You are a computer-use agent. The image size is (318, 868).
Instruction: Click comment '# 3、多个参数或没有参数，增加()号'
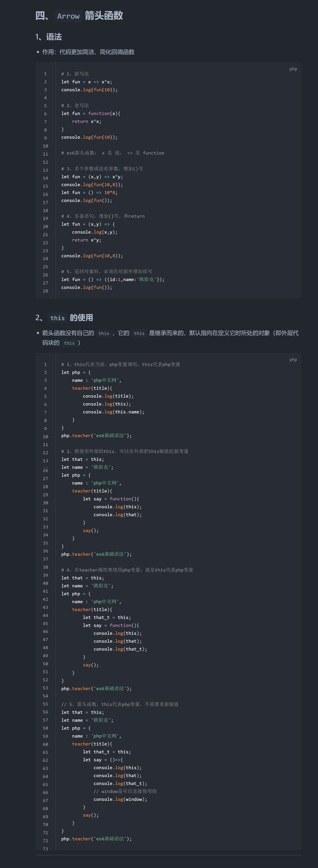point(102,169)
